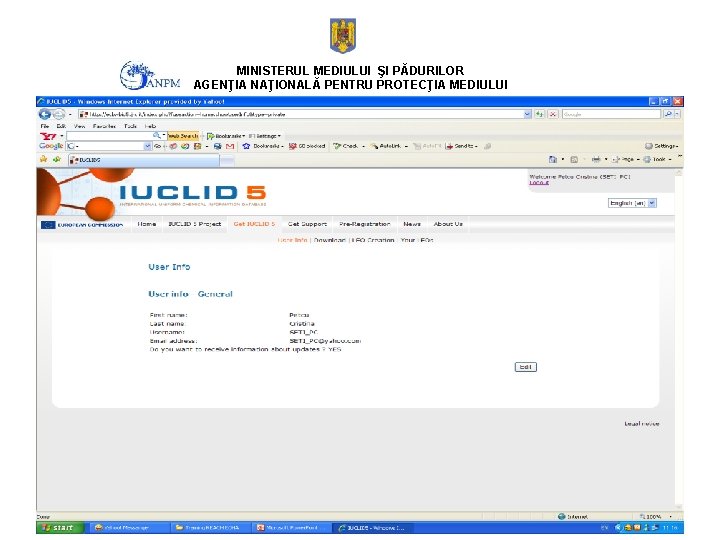
Task: Expand the Yahoo toolbar Settings dropdown
Action: click(x=279, y=136)
